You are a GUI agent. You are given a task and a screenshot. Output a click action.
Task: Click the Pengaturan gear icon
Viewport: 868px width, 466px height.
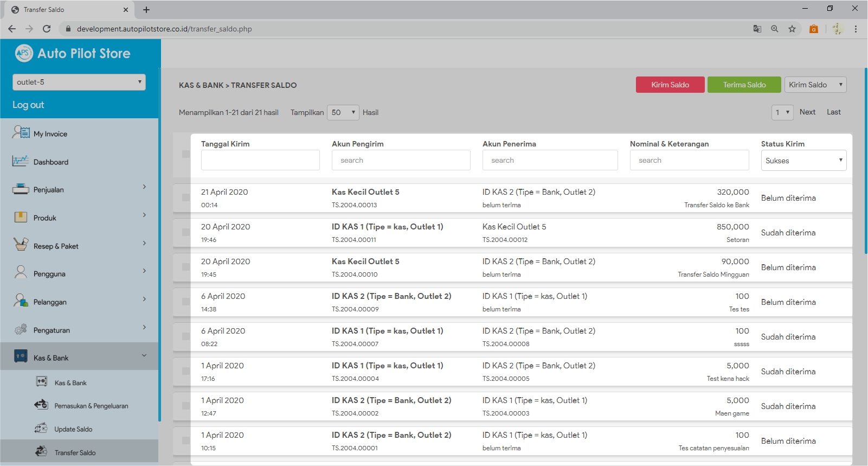pyautogui.click(x=21, y=329)
